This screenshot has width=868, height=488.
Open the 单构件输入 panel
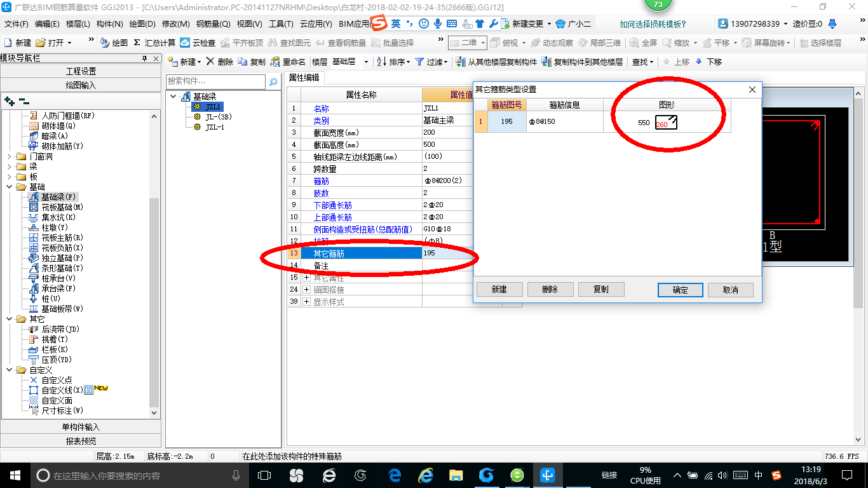[x=81, y=427]
